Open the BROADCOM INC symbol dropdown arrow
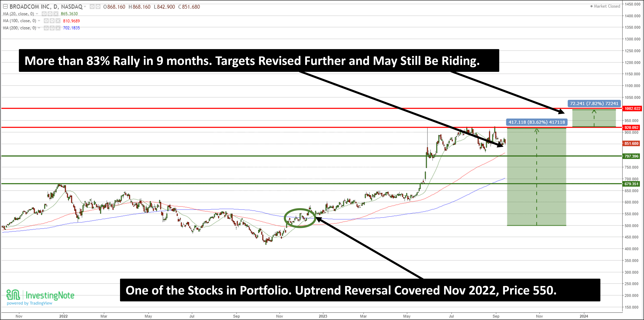 (85, 7)
